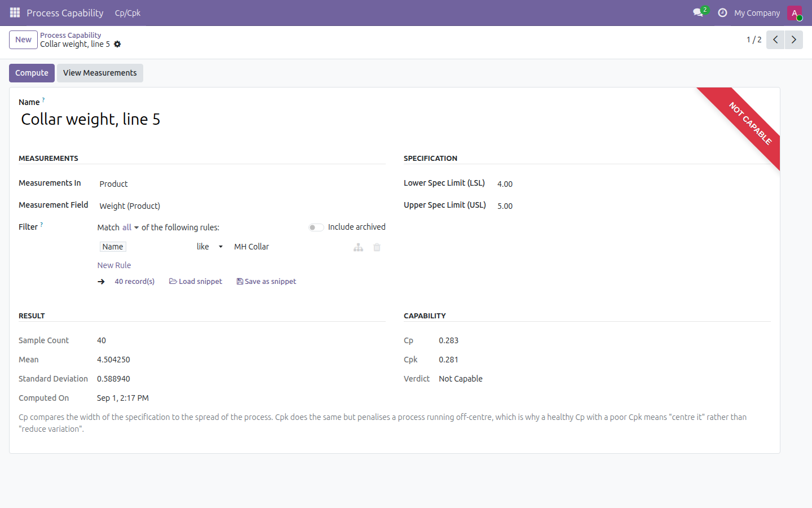
Task: Click the Cp value 0.283
Action: click(x=448, y=340)
